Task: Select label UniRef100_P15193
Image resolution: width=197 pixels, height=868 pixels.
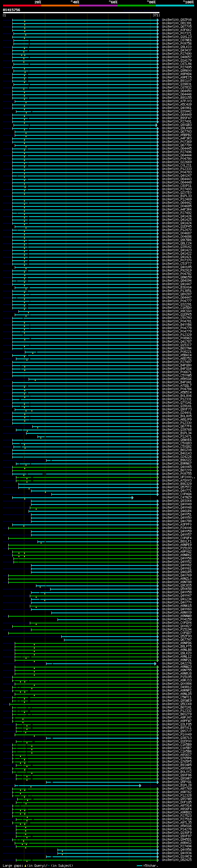Action: click(x=177, y=548)
